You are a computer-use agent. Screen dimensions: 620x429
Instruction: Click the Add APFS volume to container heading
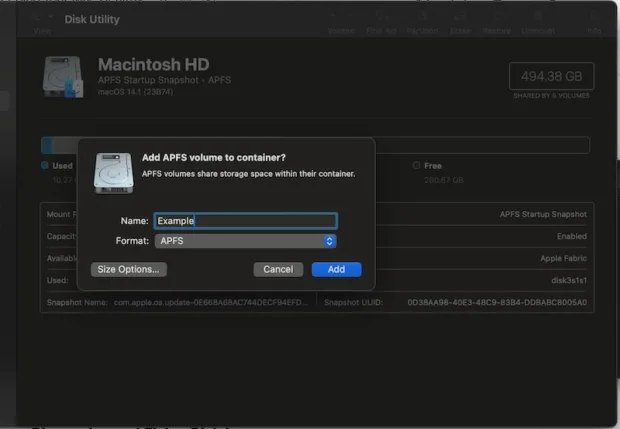pyautogui.click(x=214, y=157)
